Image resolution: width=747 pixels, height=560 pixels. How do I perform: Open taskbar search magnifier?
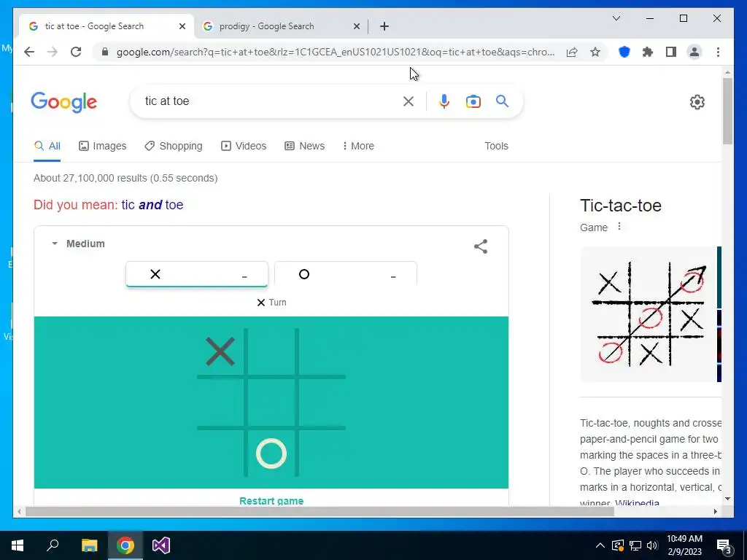coord(53,545)
